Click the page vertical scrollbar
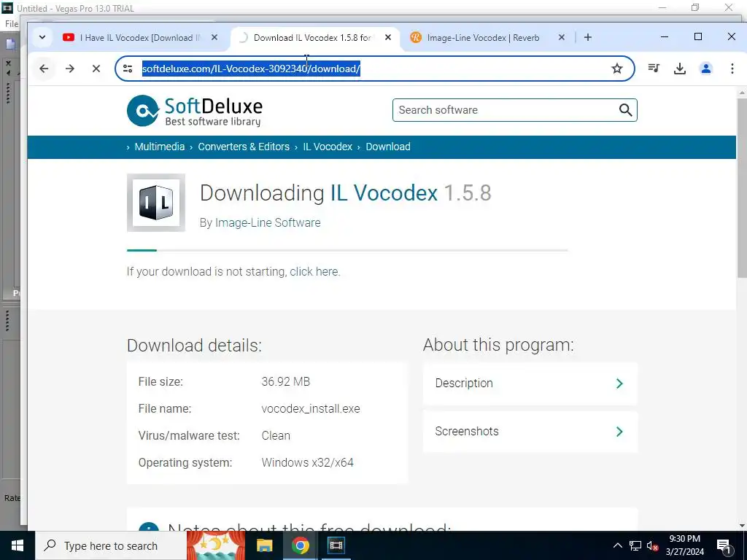 (x=742, y=189)
